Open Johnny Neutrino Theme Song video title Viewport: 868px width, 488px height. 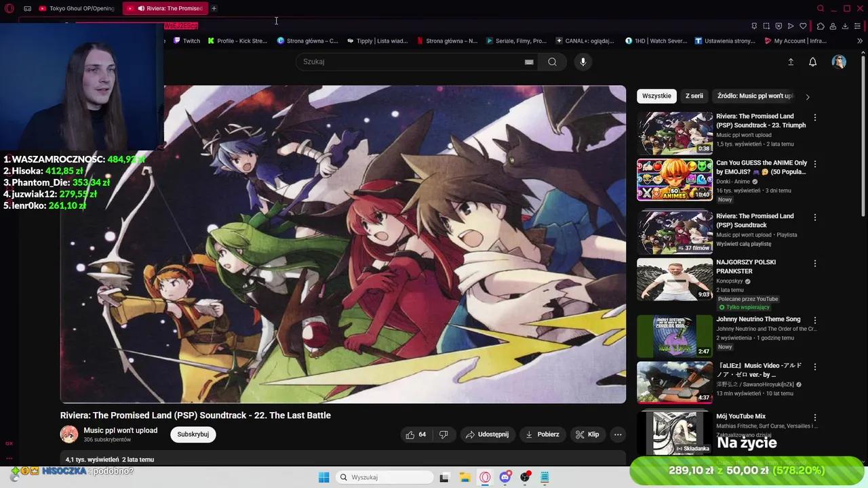(758, 319)
